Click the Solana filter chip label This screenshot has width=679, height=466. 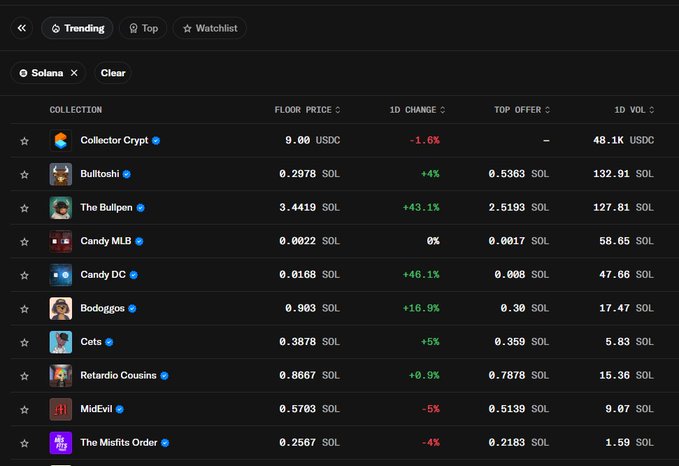(x=47, y=73)
